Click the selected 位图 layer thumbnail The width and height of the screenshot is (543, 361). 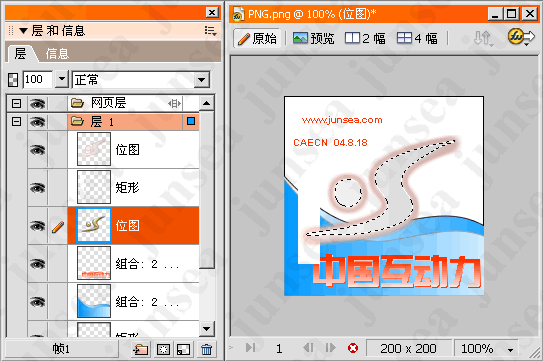pos(94,225)
